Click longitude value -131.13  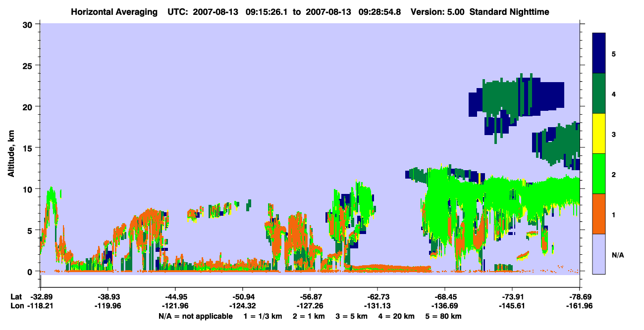(377, 305)
